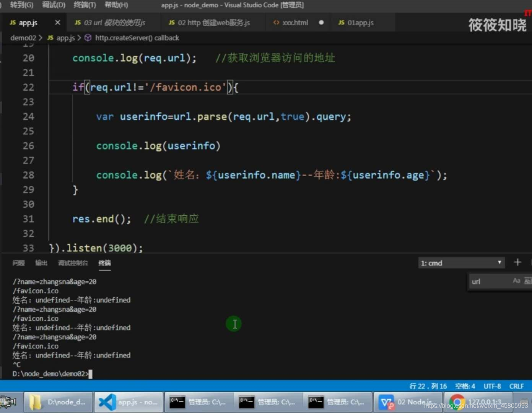Toggle whole word match in find box
532x413 pixels.
(528, 281)
